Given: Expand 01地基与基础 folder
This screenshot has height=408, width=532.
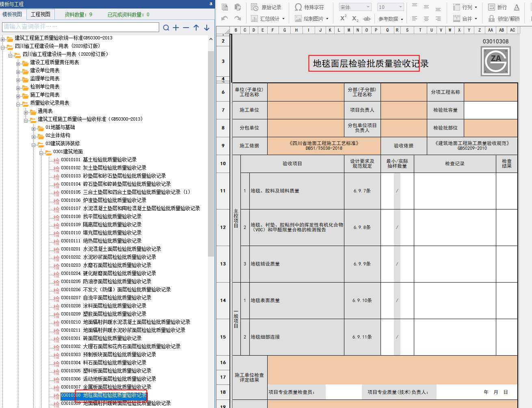Looking at the screenshot, I should click(34, 129).
